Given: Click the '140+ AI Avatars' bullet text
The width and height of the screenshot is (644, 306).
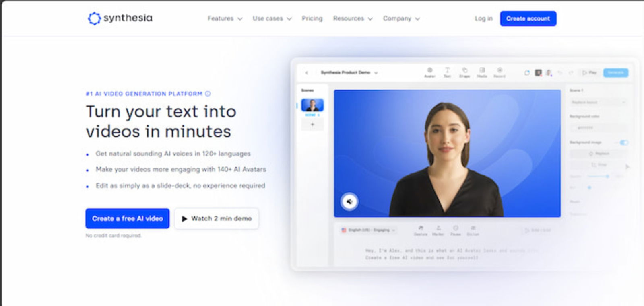Looking at the screenshot, I should [x=181, y=169].
